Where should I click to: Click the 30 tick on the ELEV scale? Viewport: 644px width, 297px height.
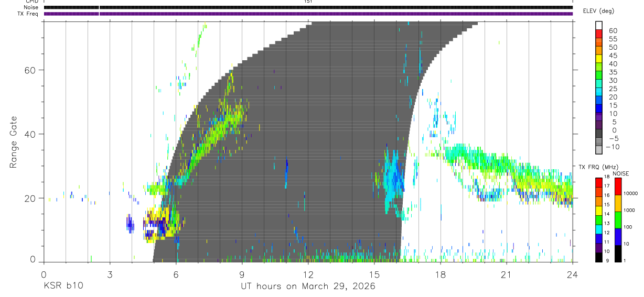point(613,81)
